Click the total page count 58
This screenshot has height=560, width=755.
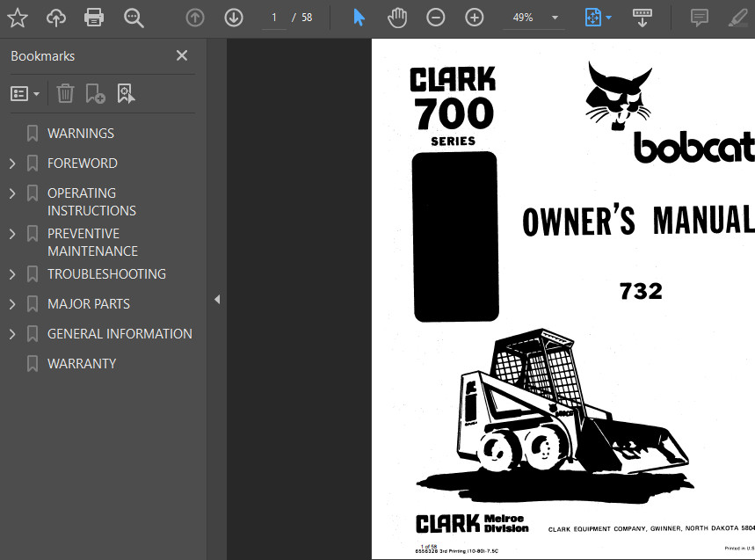click(x=307, y=18)
